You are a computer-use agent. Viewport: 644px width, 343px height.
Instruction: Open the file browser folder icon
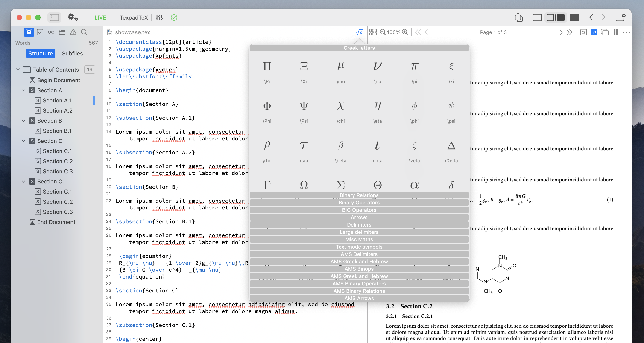62,32
